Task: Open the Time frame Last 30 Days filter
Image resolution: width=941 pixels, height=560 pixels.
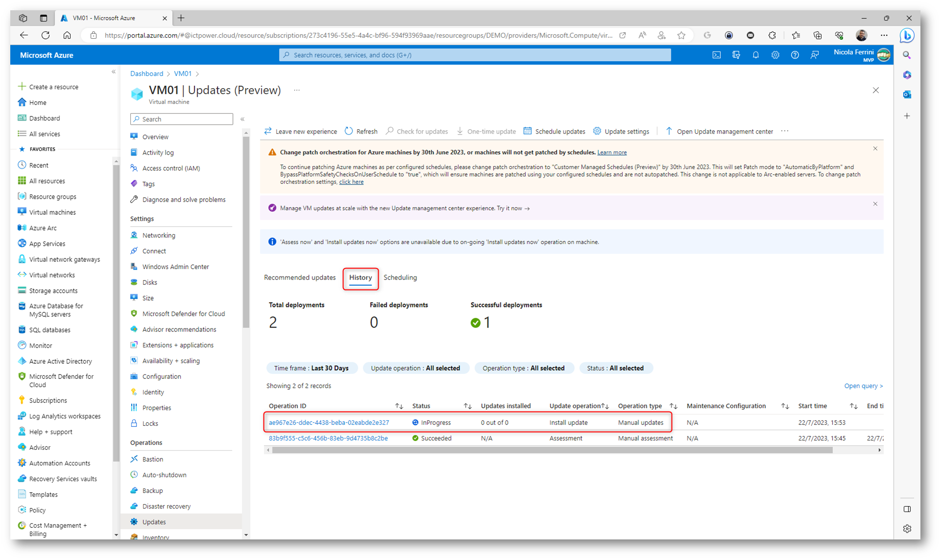Action: [311, 368]
